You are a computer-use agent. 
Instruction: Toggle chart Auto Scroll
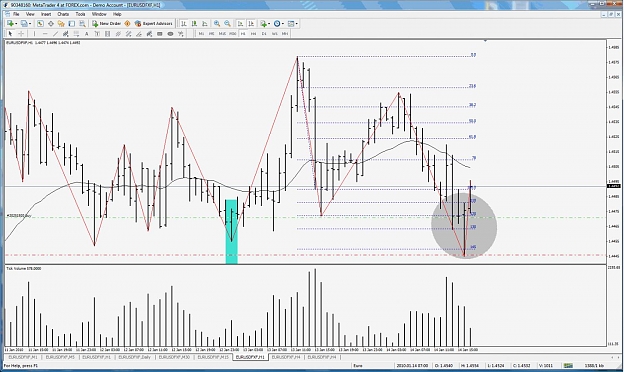click(x=240, y=24)
